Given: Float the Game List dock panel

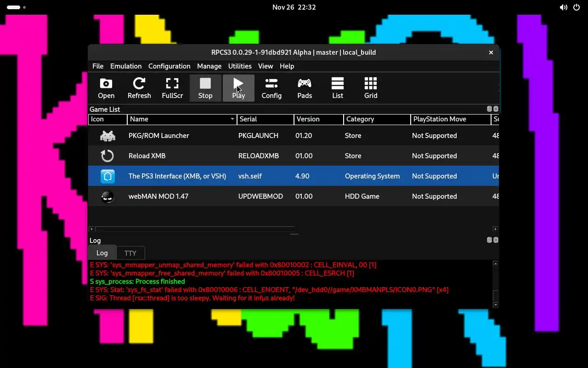Looking at the screenshot, I should point(489,109).
